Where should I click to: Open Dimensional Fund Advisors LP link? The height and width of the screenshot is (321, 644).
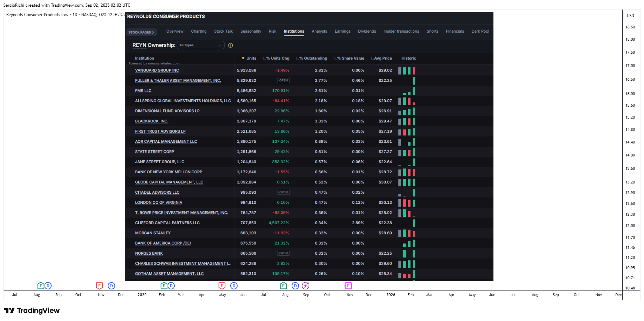point(167,111)
